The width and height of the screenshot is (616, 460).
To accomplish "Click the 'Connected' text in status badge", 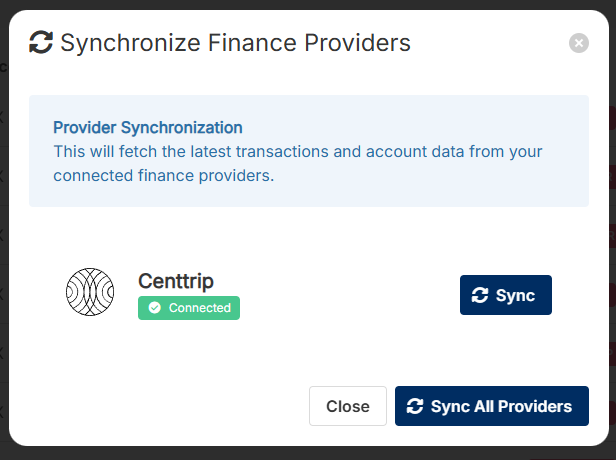I will coord(199,308).
